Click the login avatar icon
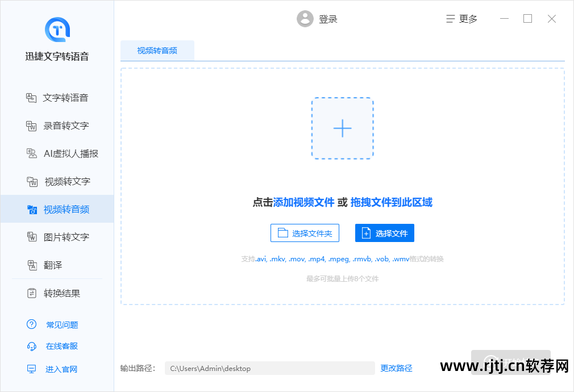574x392 pixels. [x=305, y=18]
